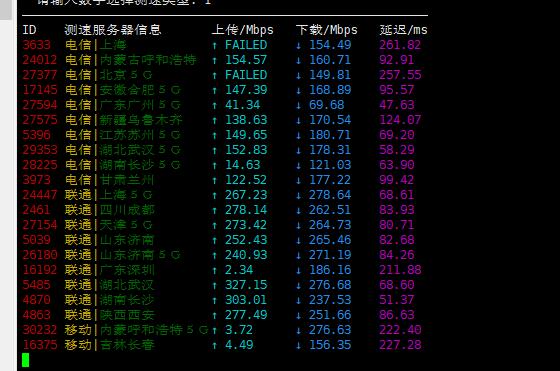Select server ID 16375 in the last row
This screenshot has height=371, width=560.
pos(40,345)
